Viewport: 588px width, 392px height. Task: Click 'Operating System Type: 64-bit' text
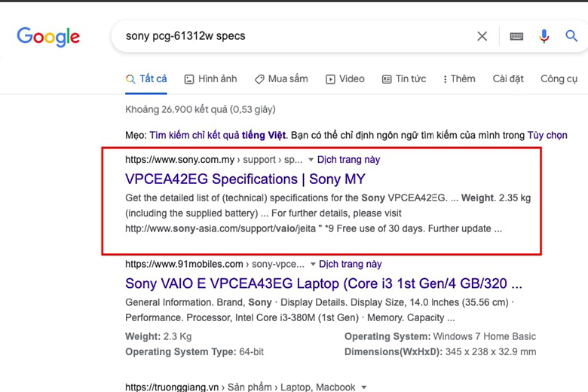click(x=194, y=352)
